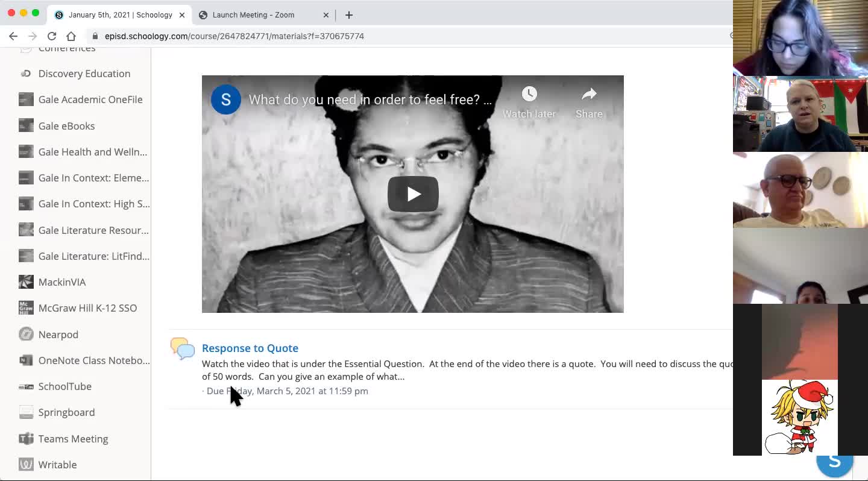The image size is (868, 481).
Task: Click the address bar URL
Action: pyautogui.click(x=234, y=36)
